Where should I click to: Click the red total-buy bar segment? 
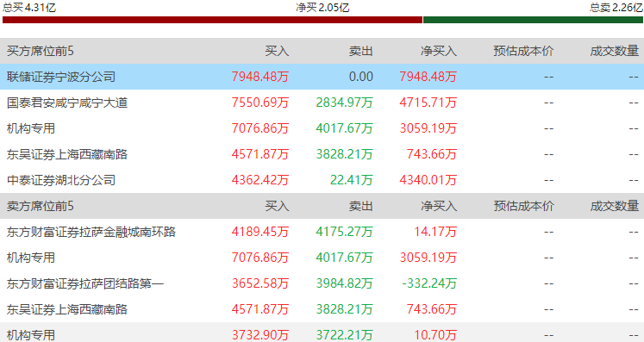(x=212, y=20)
